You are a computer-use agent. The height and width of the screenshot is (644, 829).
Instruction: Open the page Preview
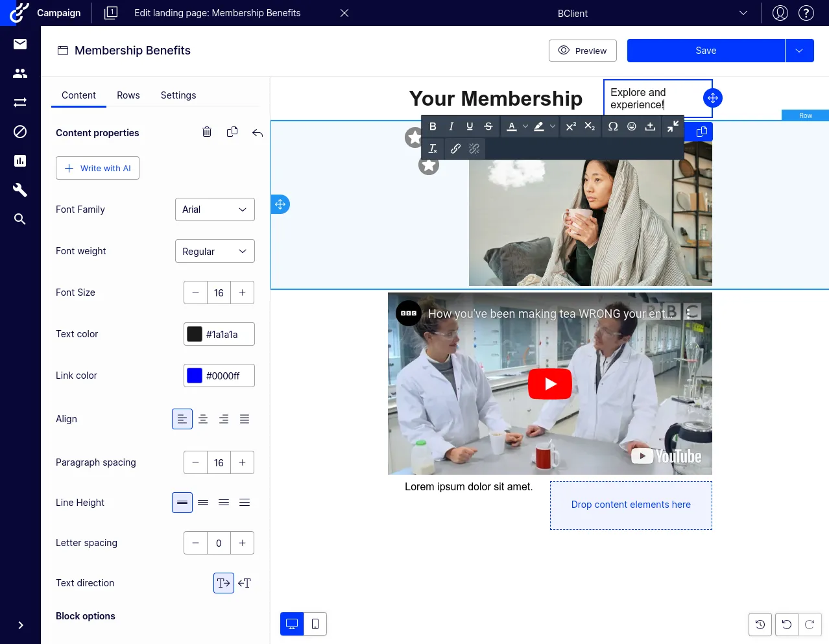click(583, 51)
